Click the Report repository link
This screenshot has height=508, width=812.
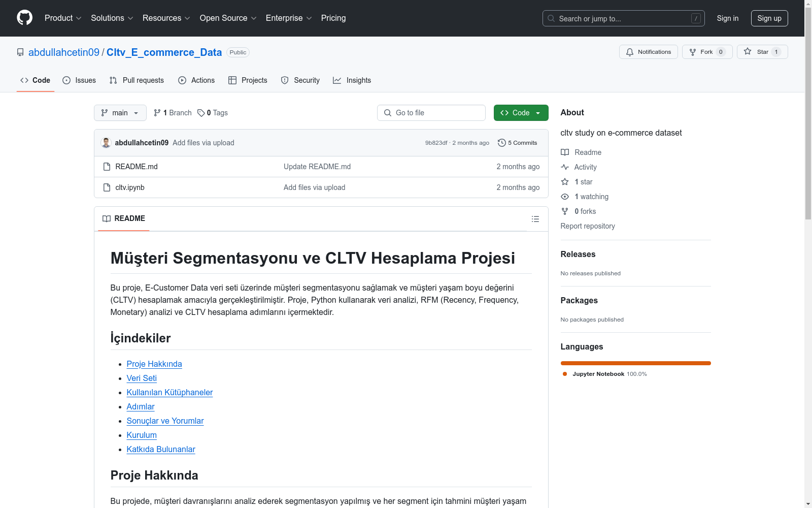[x=588, y=226]
